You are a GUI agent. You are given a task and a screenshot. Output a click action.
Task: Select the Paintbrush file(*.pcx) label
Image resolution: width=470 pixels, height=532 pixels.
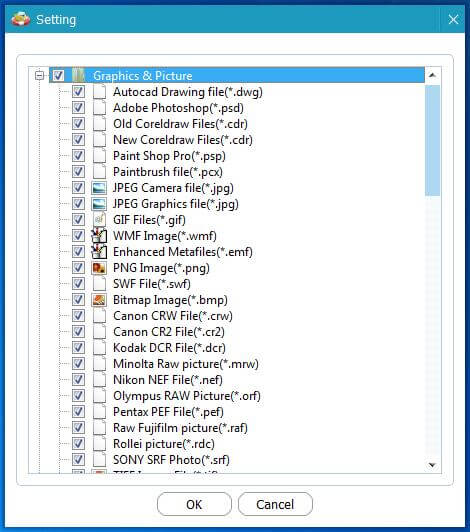pos(168,172)
